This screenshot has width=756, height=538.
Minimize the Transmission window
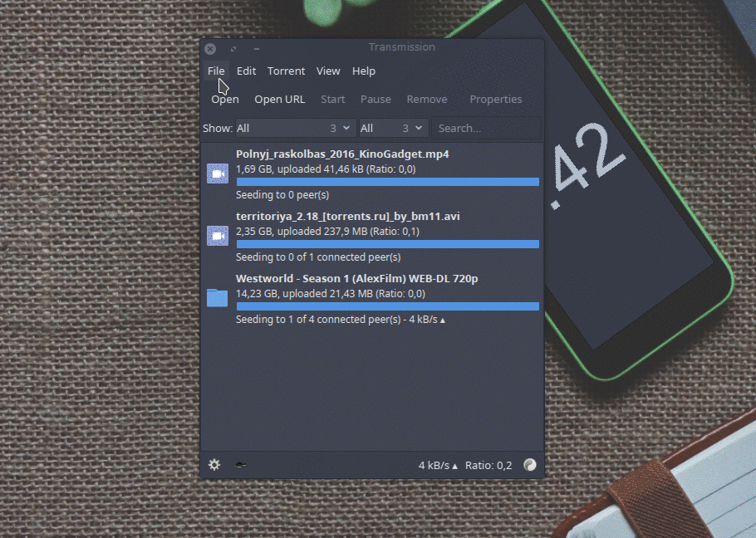point(257,49)
